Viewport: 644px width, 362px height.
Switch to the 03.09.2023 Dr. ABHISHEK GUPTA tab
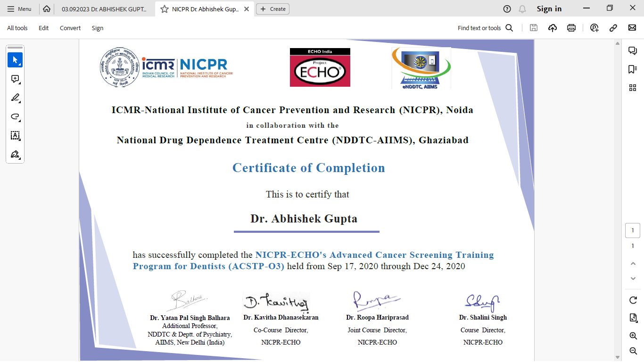coord(104,9)
